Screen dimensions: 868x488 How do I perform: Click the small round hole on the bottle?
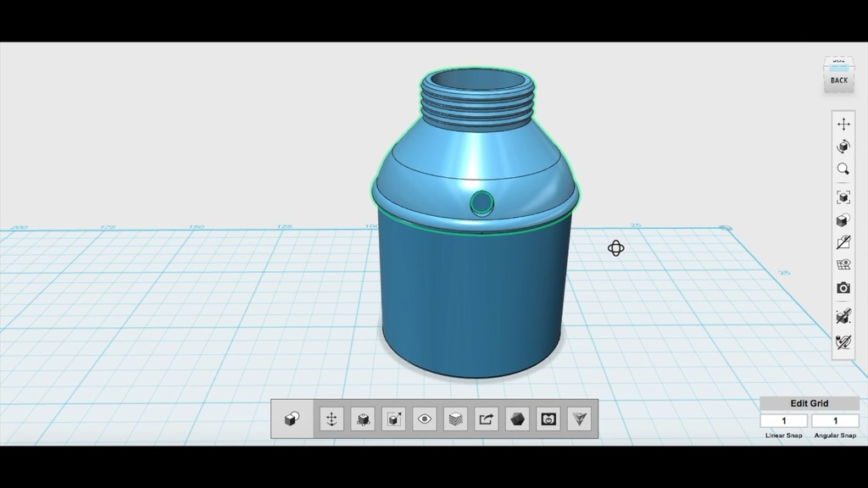pyautogui.click(x=481, y=203)
